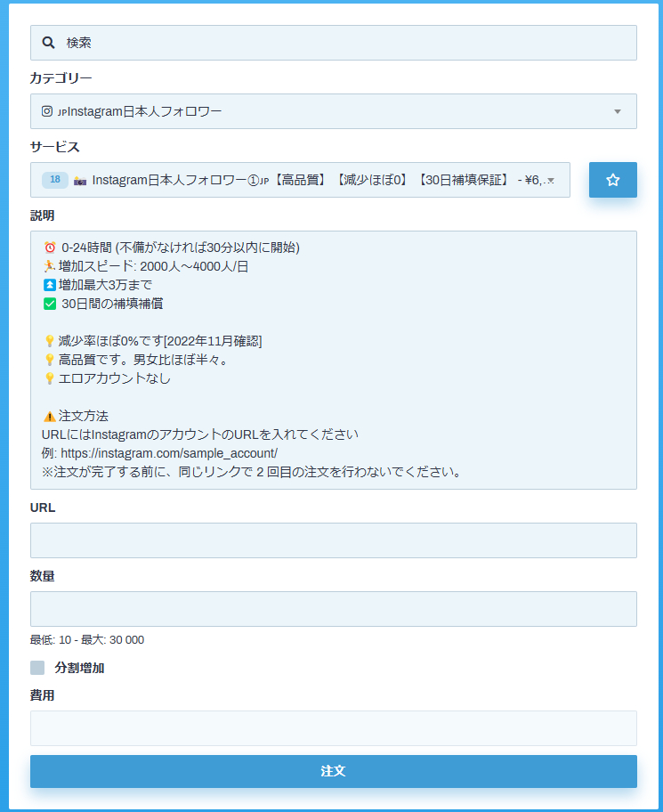The height and width of the screenshot is (812, 663).
Task: Click the category dropdown arrow
Action: click(617, 112)
